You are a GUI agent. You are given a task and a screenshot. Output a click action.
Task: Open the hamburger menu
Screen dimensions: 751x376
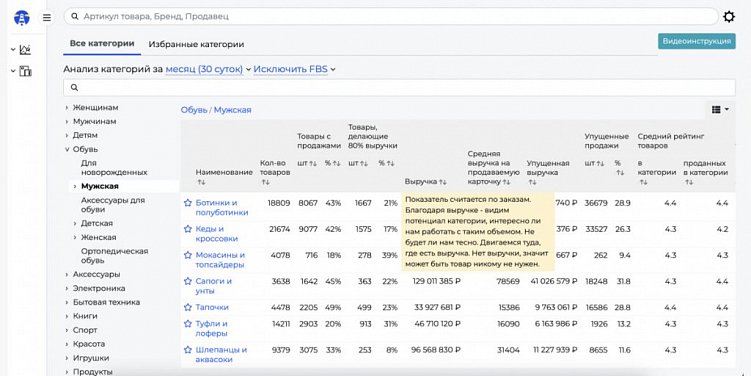tap(46, 18)
